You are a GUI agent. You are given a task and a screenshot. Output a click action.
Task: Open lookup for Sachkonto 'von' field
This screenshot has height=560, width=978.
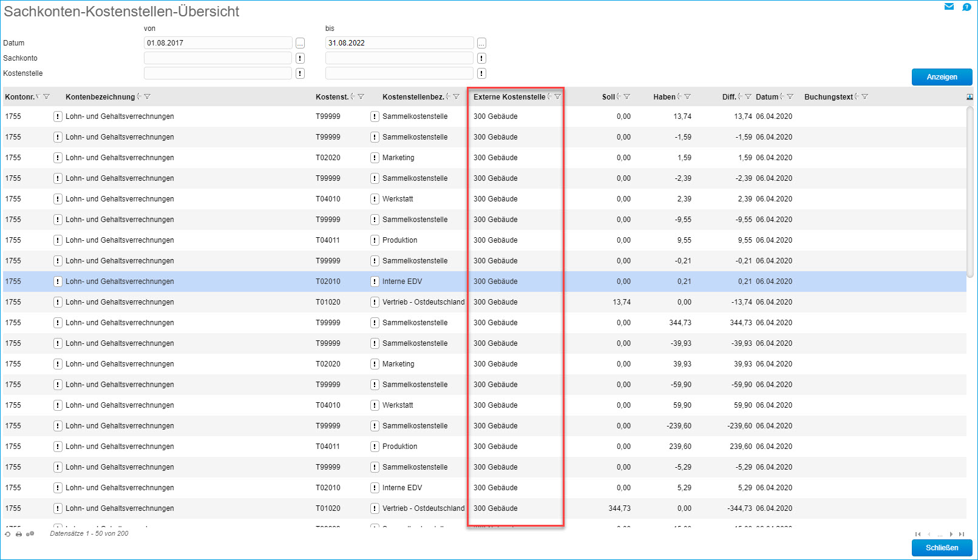click(x=300, y=58)
